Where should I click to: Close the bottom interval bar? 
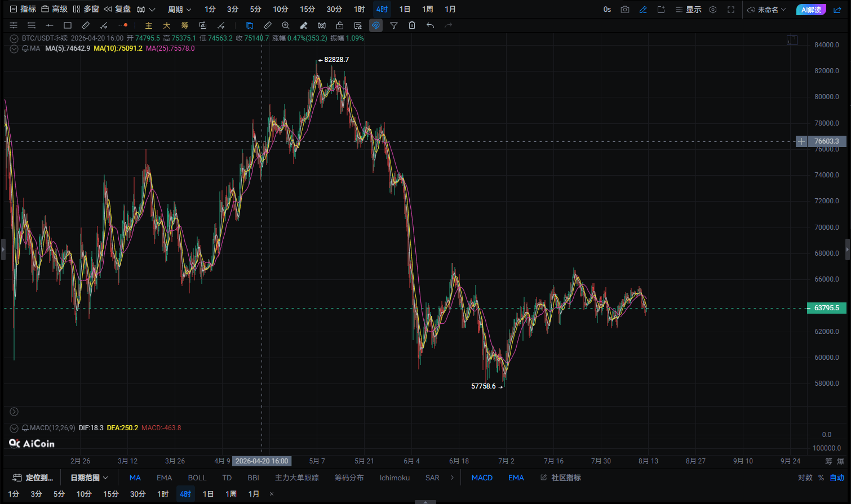click(272, 494)
